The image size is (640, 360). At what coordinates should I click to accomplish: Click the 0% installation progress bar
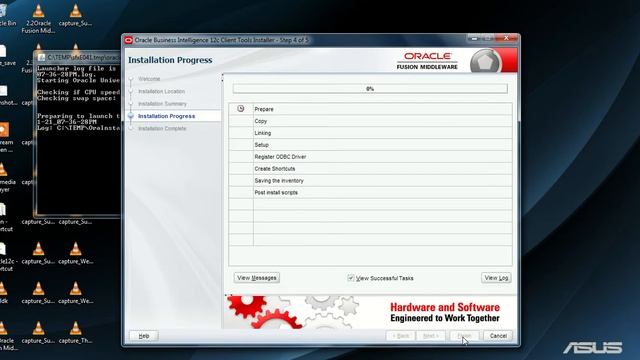coord(370,89)
